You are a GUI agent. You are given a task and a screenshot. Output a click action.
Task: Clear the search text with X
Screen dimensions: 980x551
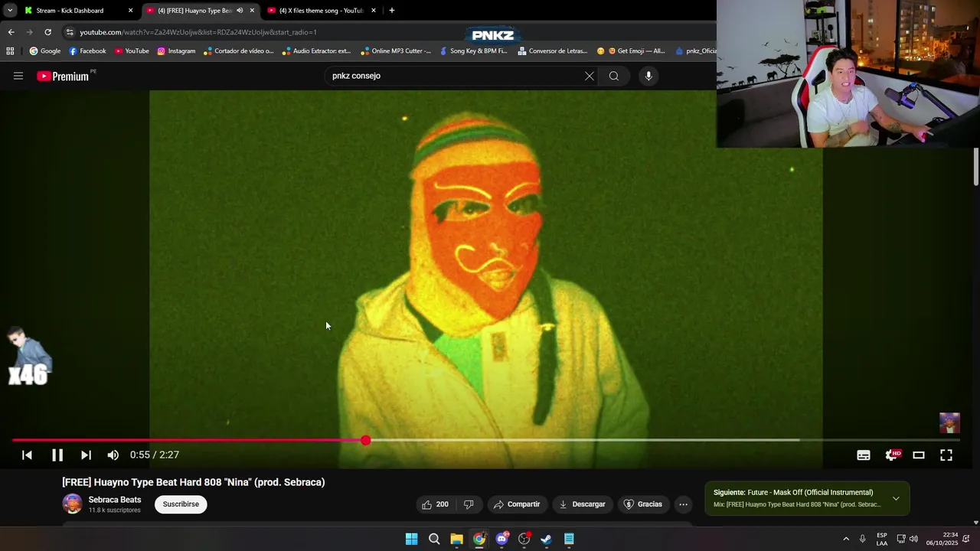590,76
